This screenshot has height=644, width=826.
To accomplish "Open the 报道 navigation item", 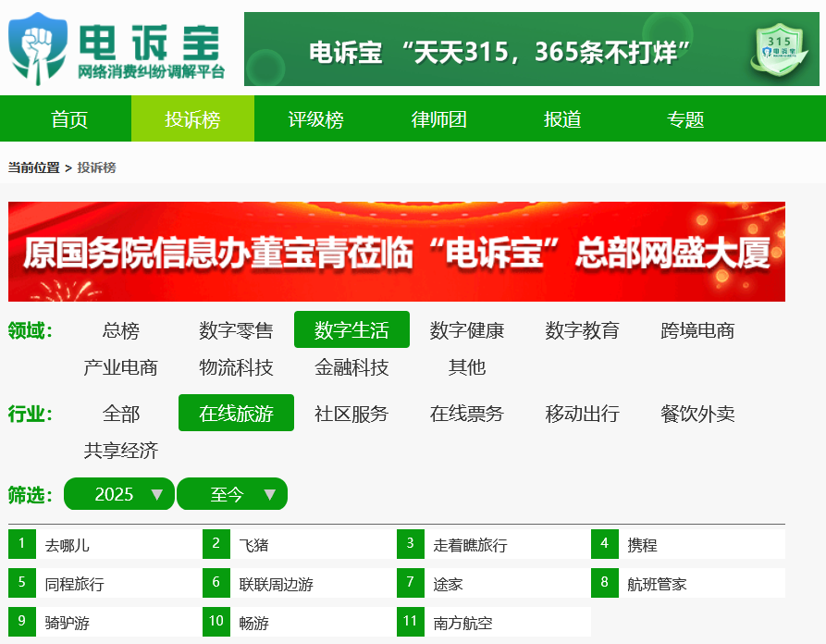I will coord(562,119).
